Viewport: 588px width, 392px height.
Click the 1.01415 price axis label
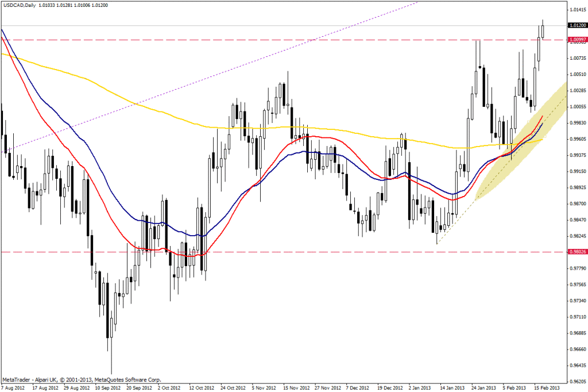click(577, 10)
